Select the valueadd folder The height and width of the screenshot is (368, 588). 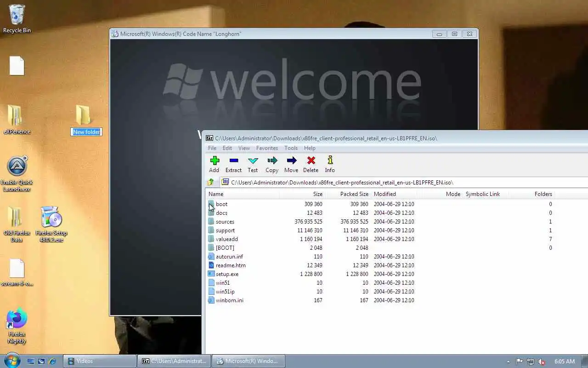tap(226, 239)
